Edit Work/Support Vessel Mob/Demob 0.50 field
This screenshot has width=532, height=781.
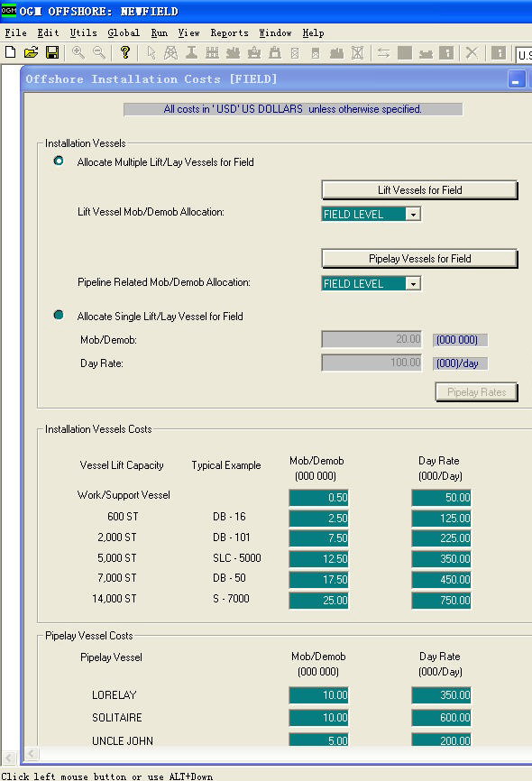tap(319, 498)
